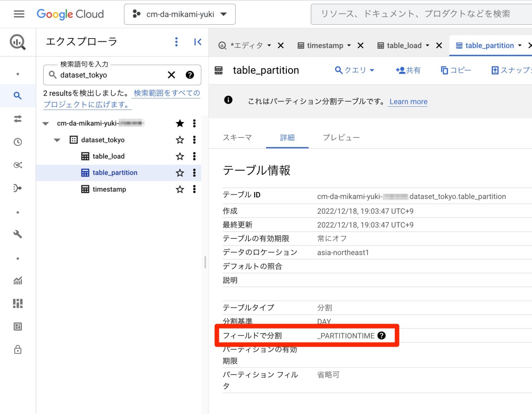
Task: Expand search to all projects via link
Action: pos(166,93)
